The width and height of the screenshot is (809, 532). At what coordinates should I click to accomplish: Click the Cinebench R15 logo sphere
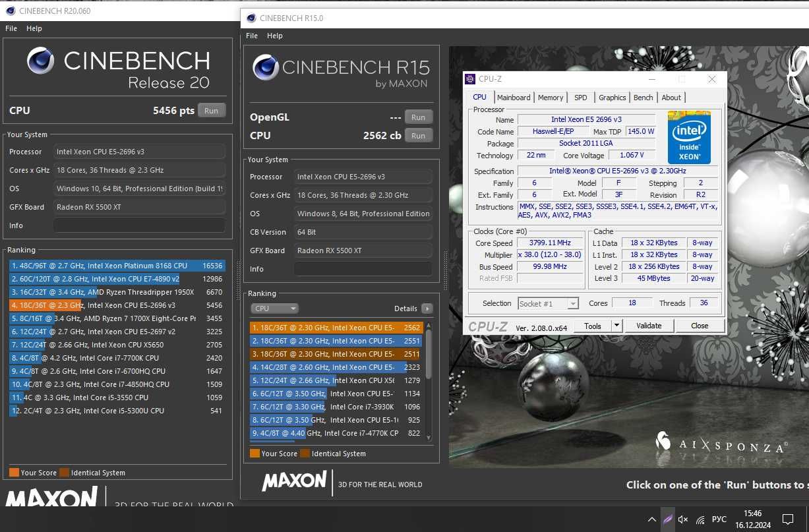tap(266, 67)
